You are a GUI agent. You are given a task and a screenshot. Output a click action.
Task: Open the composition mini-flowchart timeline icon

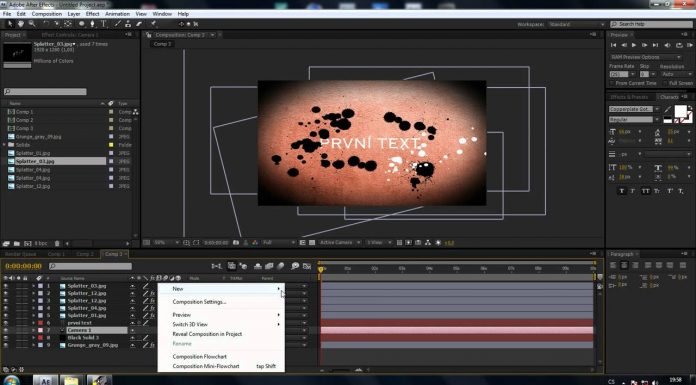pos(216,266)
